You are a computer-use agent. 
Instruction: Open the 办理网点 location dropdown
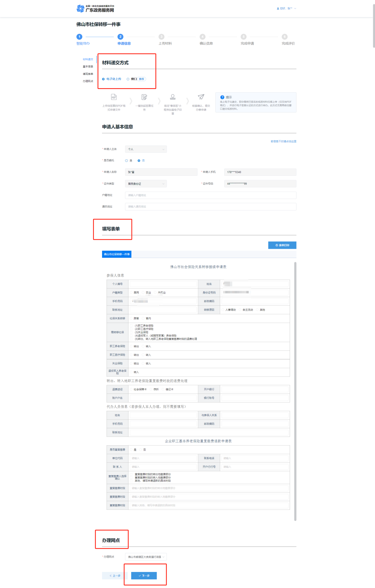[146, 557]
